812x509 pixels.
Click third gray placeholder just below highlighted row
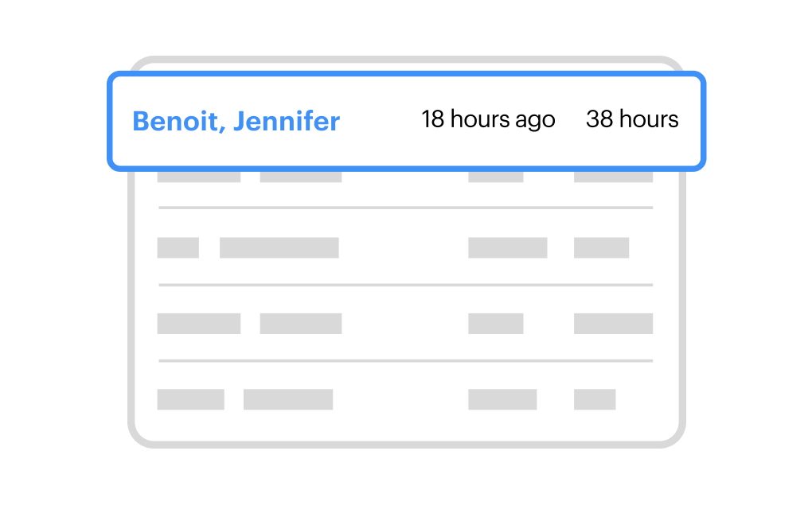pos(495,176)
